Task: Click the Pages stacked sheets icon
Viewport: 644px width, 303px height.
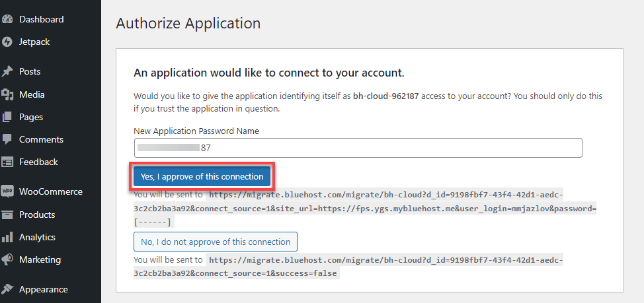Action: click(7, 117)
